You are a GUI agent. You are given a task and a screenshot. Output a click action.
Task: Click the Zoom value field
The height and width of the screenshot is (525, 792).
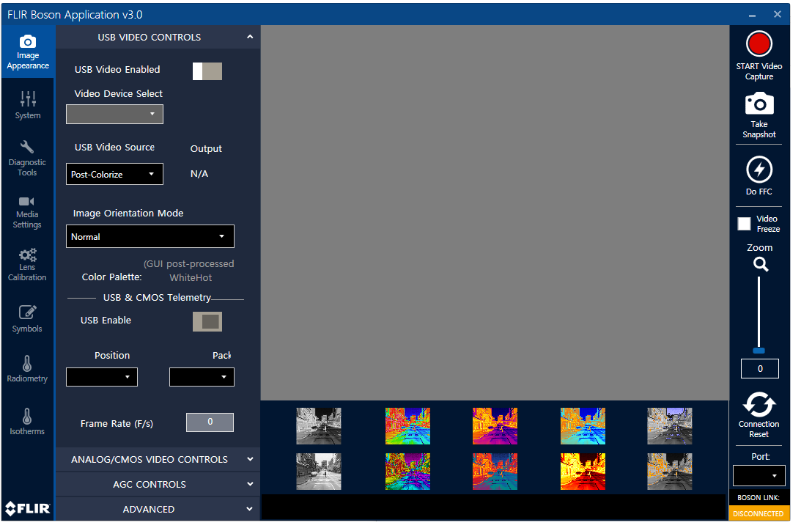(760, 369)
